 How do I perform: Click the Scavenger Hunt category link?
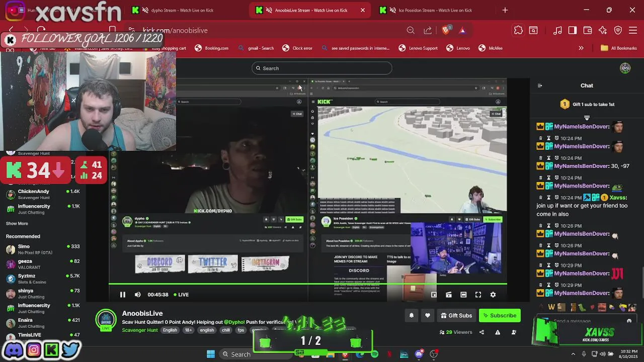(x=140, y=330)
